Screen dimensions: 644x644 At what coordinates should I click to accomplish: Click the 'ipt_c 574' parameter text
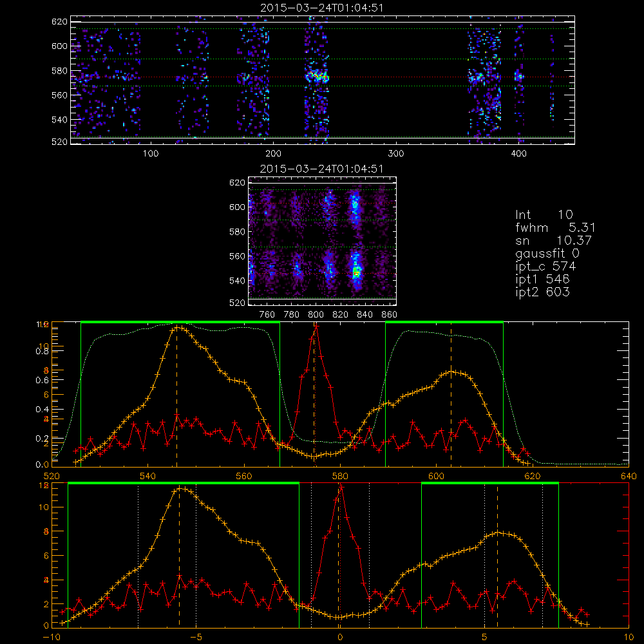546,267
